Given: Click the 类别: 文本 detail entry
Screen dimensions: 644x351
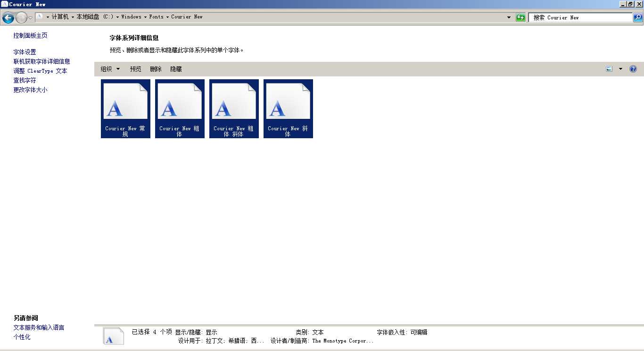Looking at the screenshot, I should coord(310,332).
